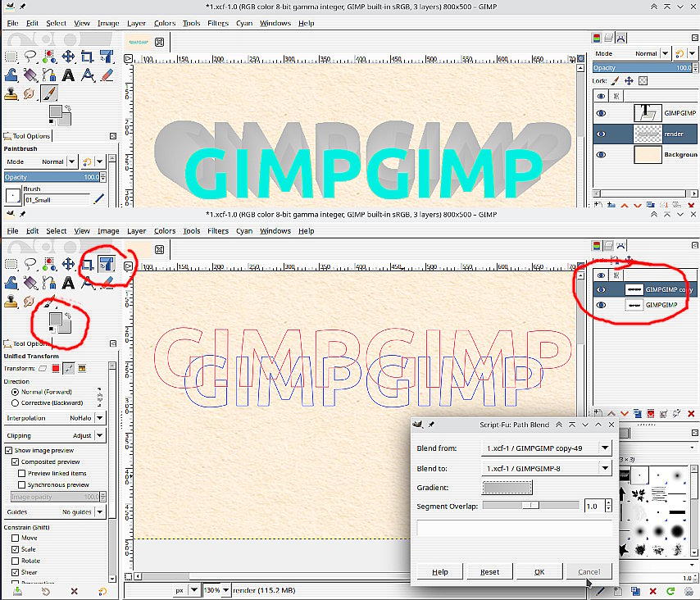Select Rectangle Select tool in upper GIMP window
This screenshot has height=600, width=700.
click(x=11, y=57)
